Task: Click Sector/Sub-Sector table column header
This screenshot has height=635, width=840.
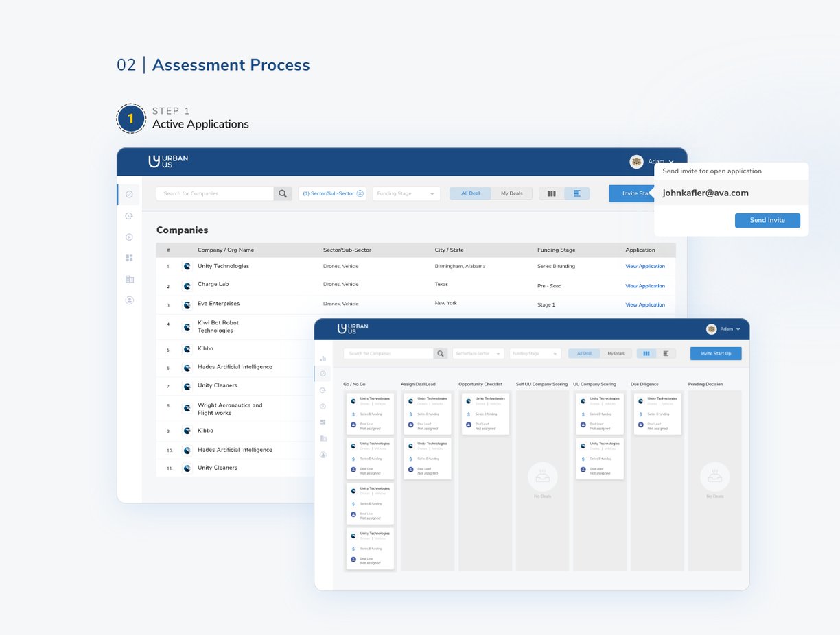Action: (347, 250)
